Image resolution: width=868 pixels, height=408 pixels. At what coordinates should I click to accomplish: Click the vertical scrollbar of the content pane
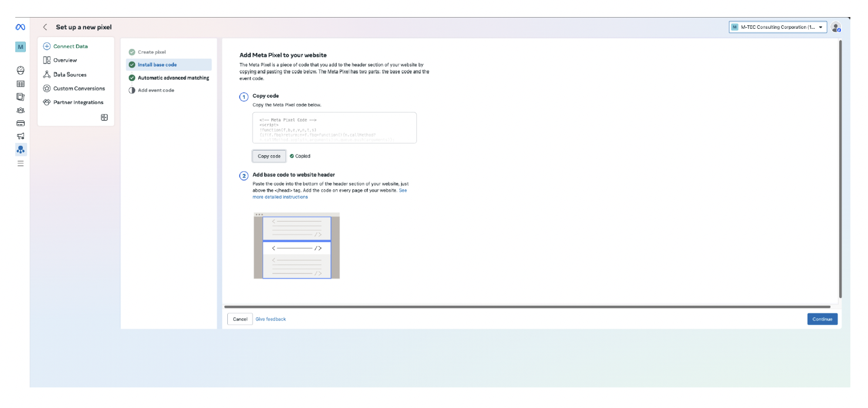pos(840,169)
